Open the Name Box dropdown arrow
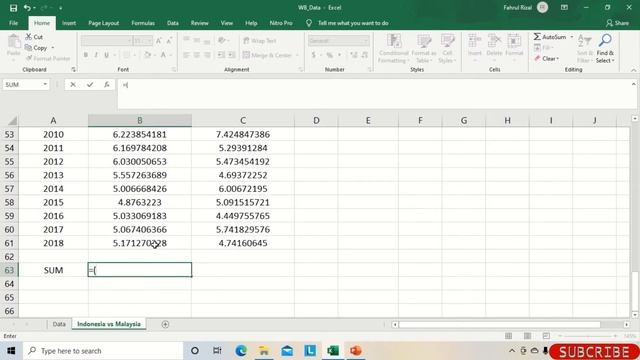Viewport: 640px width, 360px height. pyautogui.click(x=45, y=84)
